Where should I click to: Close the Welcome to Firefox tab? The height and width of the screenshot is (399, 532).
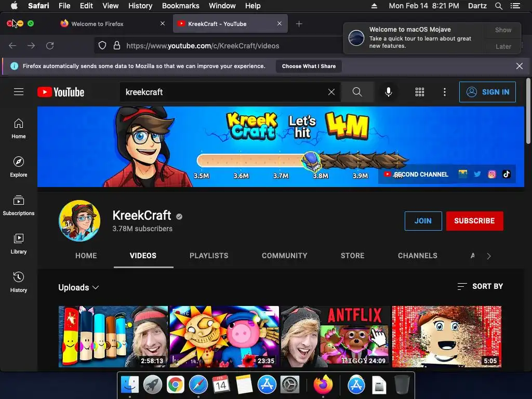(163, 23)
